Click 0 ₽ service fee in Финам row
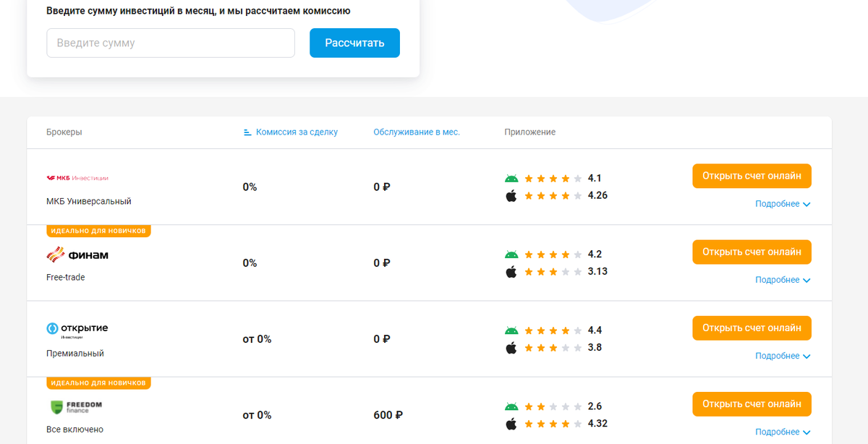The height and width of the screenshot is (444, 868). (382, 263)
